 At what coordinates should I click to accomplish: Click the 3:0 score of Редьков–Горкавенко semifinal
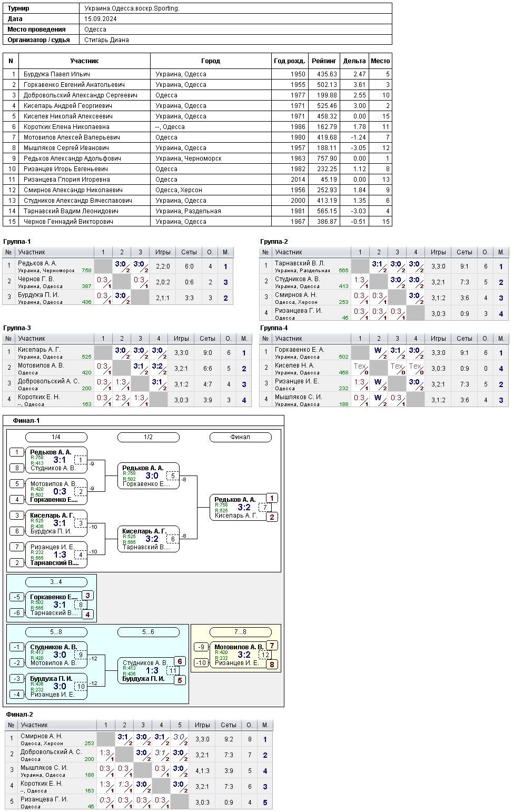click(152, 476)
